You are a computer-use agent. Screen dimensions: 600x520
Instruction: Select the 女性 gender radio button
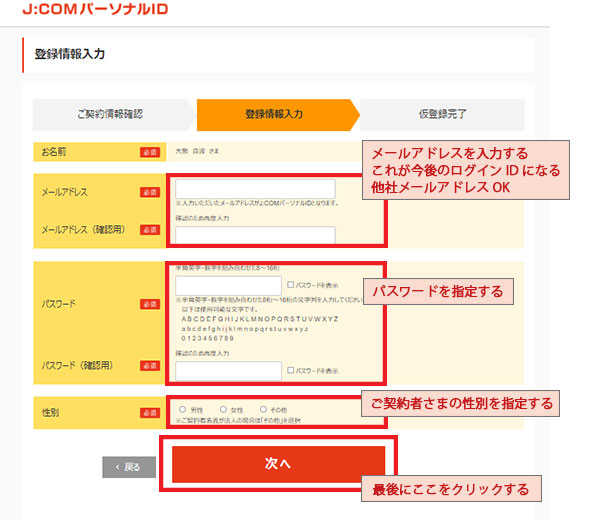[x=223, y=409]
